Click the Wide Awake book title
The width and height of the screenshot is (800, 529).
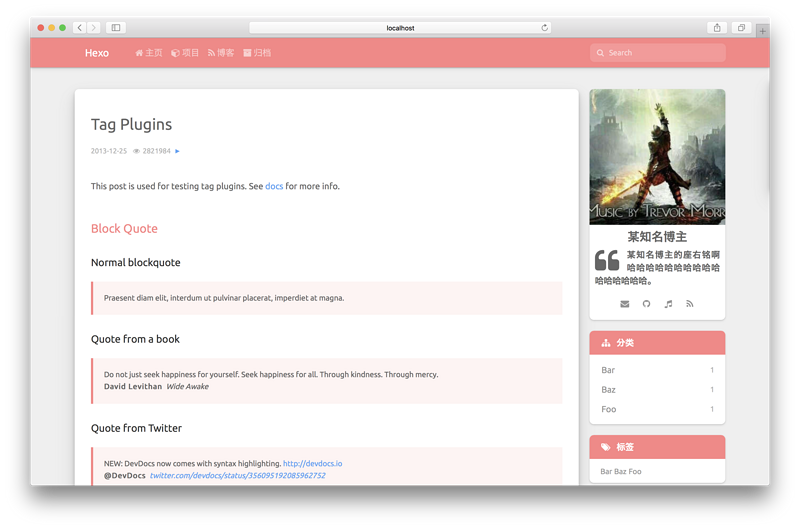coord(187,386)
